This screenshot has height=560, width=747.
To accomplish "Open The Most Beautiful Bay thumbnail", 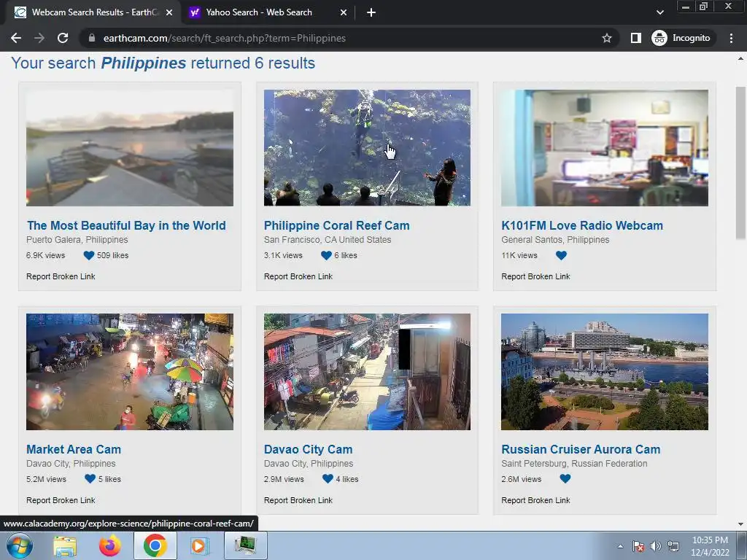I will click(x=130, y=147).
